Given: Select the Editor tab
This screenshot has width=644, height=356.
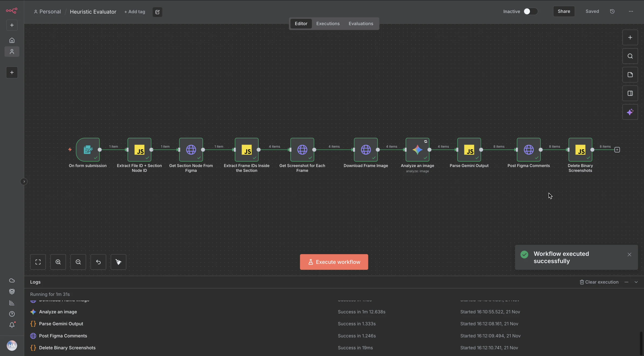Looking at the screenshot, I should click(301, 24).
